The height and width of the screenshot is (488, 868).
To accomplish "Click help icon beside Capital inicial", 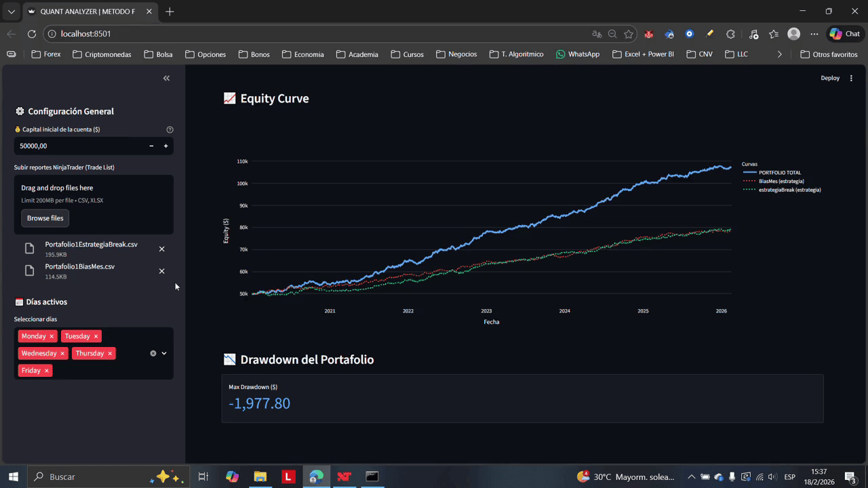I will point(170,129).
